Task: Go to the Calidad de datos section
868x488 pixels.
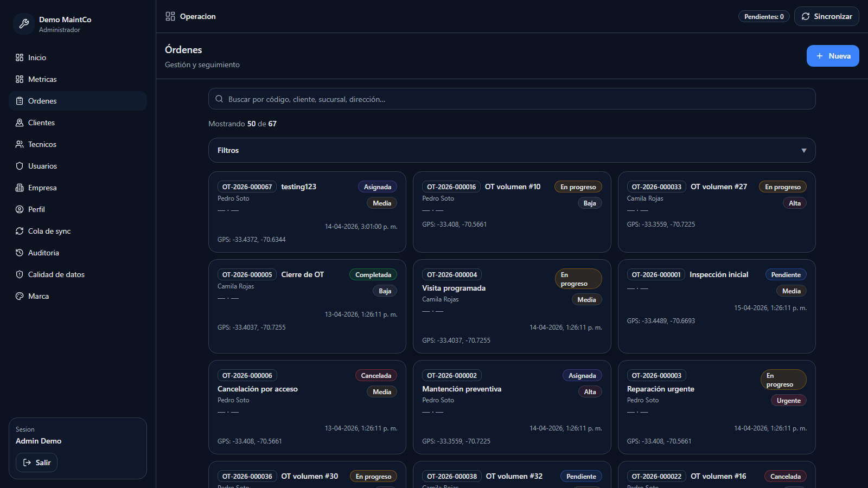Action: (x=56, y=274)
